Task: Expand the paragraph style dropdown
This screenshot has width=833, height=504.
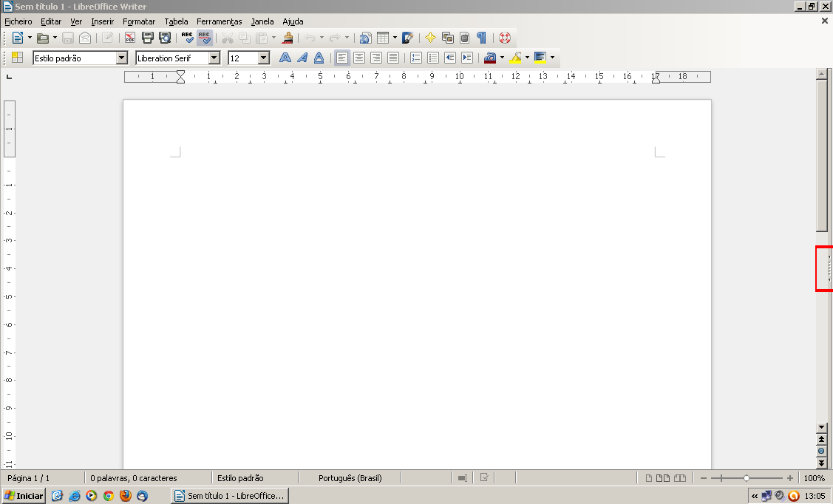Action: tap(122, 58)
